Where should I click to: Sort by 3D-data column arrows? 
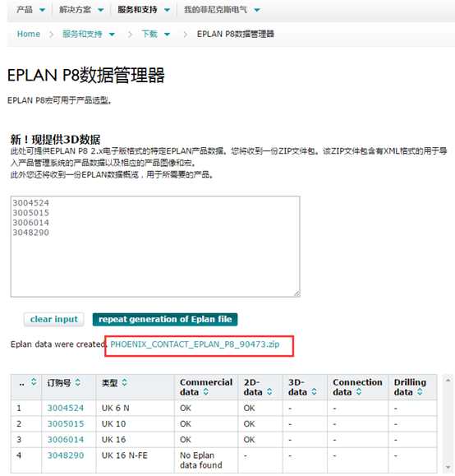pyautogui.click(x=314, y=392)
